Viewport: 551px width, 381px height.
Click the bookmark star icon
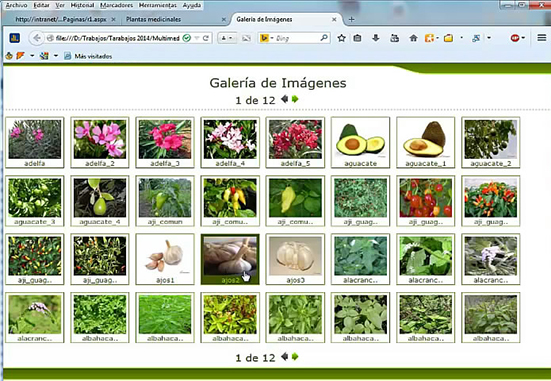pos(341,38)
